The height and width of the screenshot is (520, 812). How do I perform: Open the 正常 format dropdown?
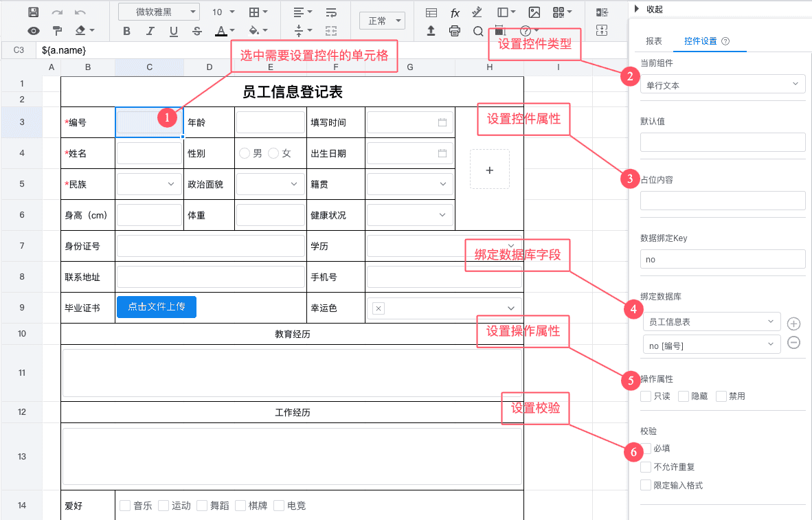pos(382,21)
